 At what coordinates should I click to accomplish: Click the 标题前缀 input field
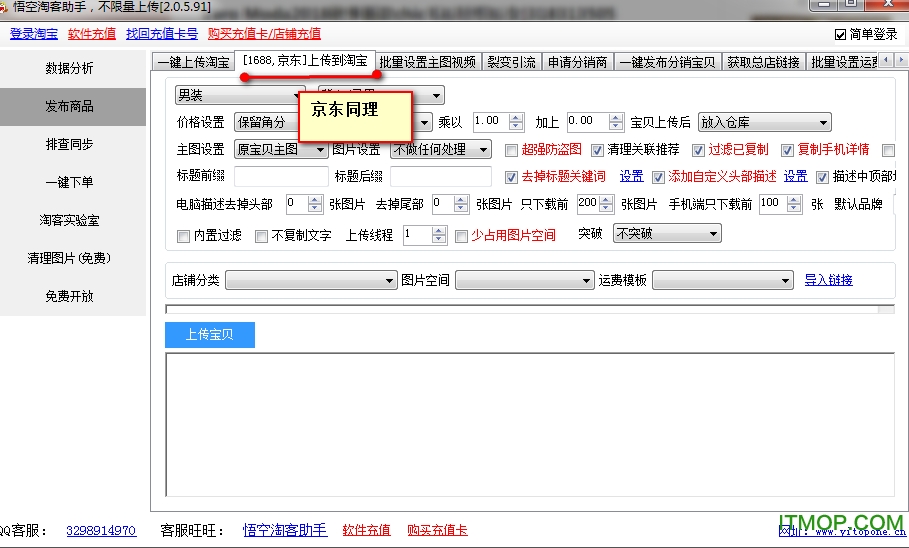coord(280,177)
